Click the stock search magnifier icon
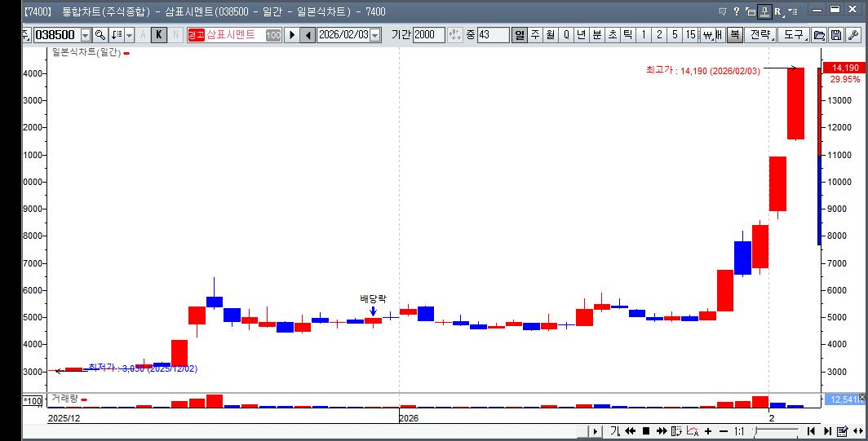 click(100, 35)
